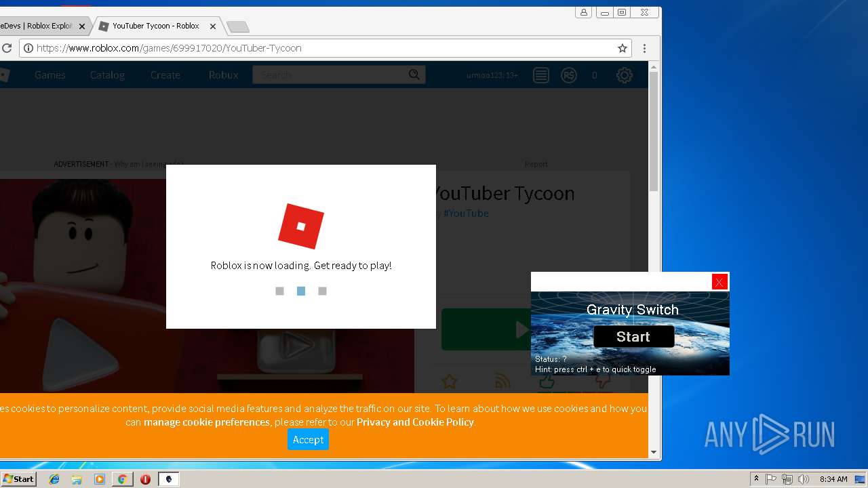Open Windows Explorer from the taskbar

pyautogui.click(x=77, y=479)
